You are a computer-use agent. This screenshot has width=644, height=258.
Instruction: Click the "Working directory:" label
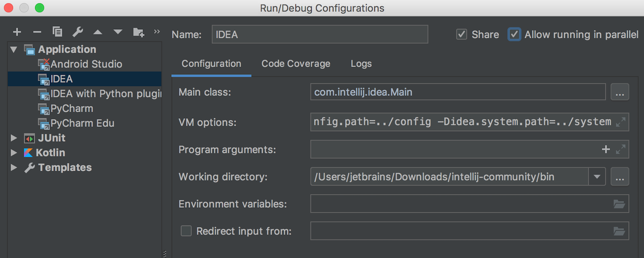click(223, 177)
